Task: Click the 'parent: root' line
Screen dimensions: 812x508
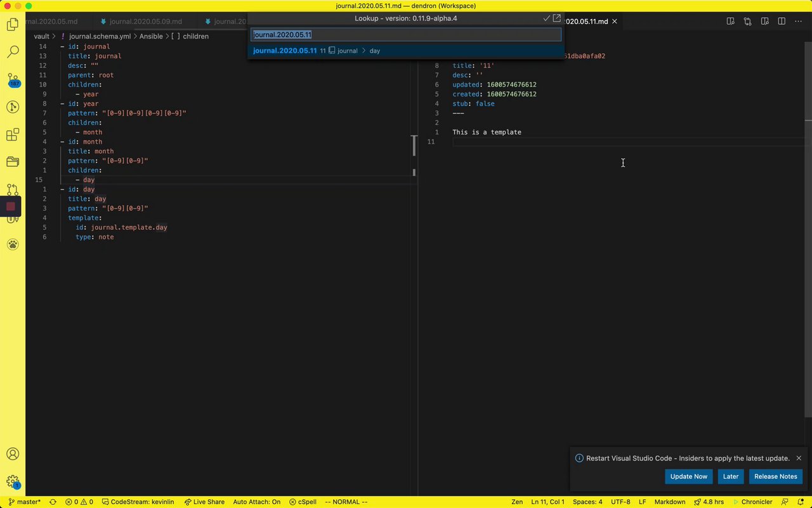Action: (91, 75)
